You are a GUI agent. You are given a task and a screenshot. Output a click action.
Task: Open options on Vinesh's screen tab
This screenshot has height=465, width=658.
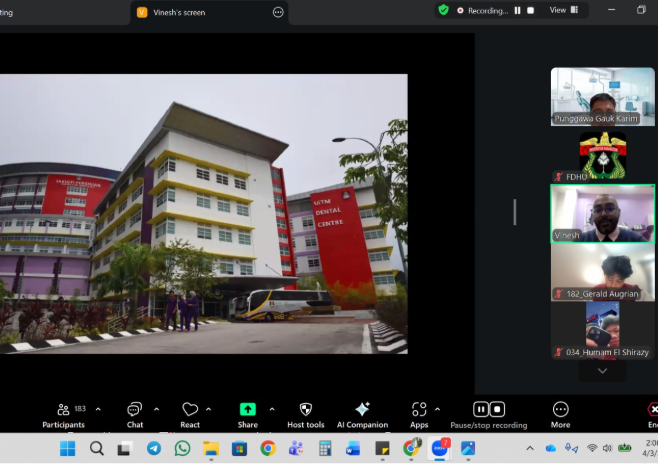coord(278,12)
